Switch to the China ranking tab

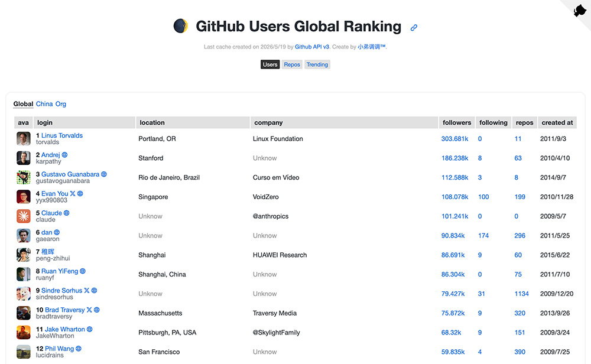[x=44, y=104]
